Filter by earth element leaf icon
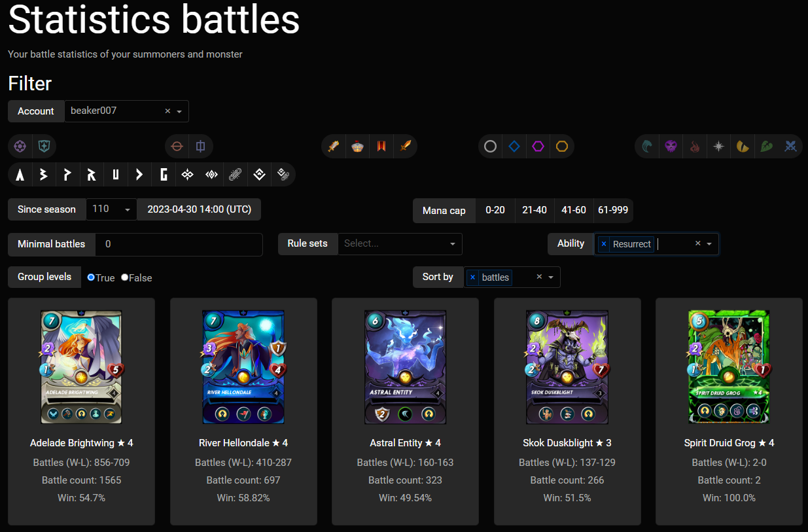The height and width of the screenshot is (532, 808). coord(767,147)
